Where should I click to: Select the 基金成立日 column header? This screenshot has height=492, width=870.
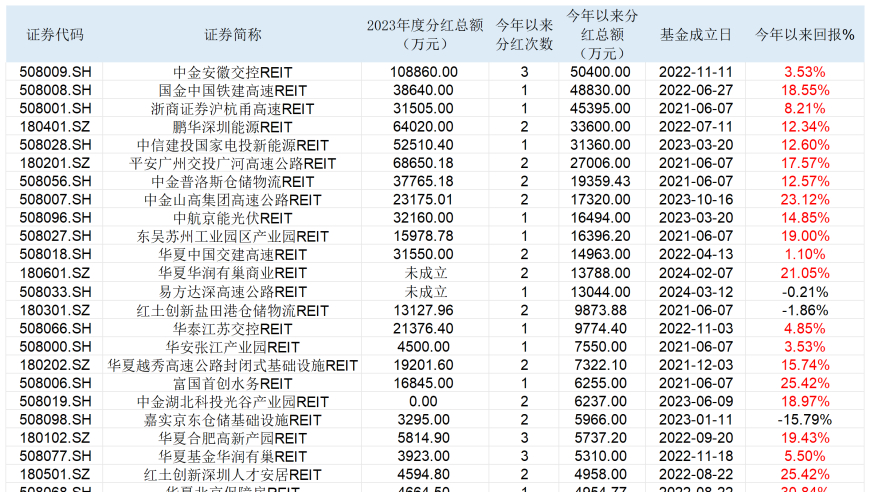696,35
